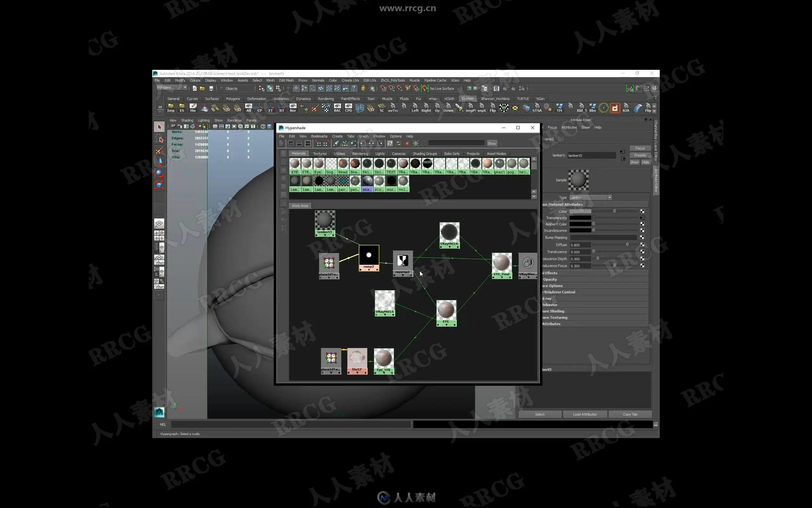Select the arrow Select tool in toolbox

tap(159, 127)
